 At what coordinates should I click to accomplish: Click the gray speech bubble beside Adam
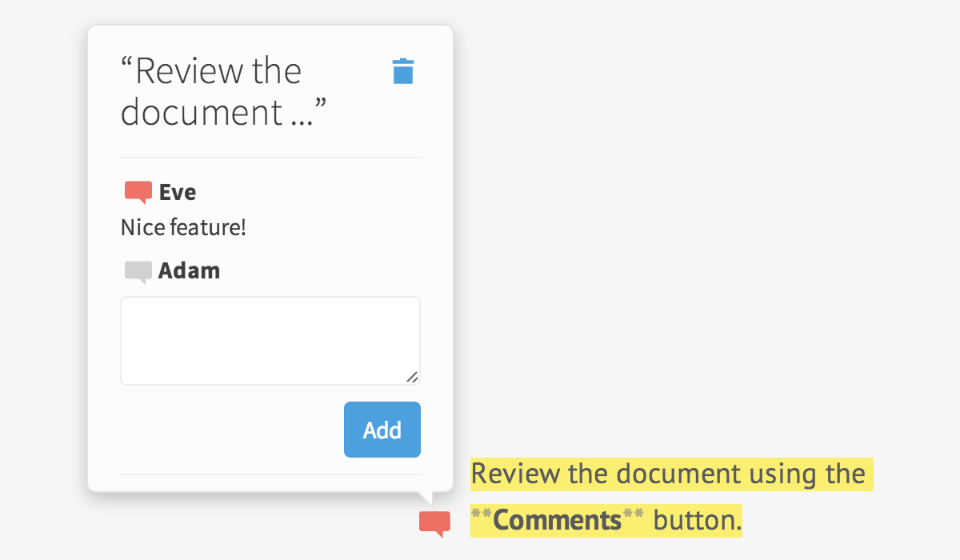[x=138, y=271]
